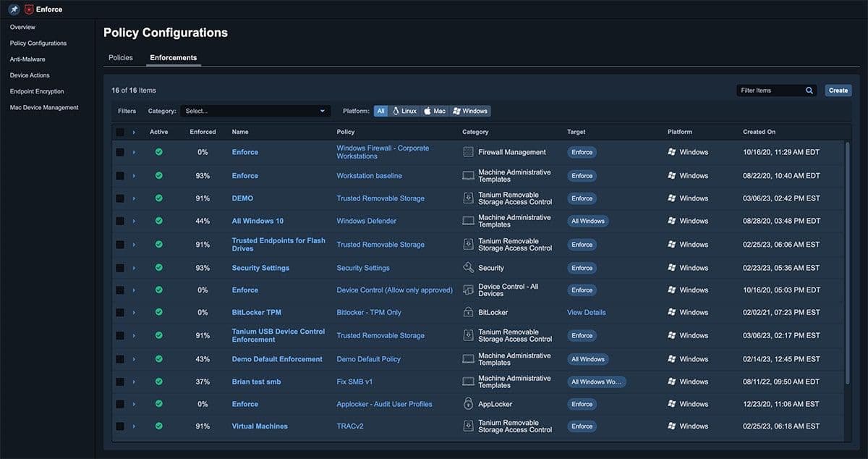Select the Enforcements tab

click(174, 57)
